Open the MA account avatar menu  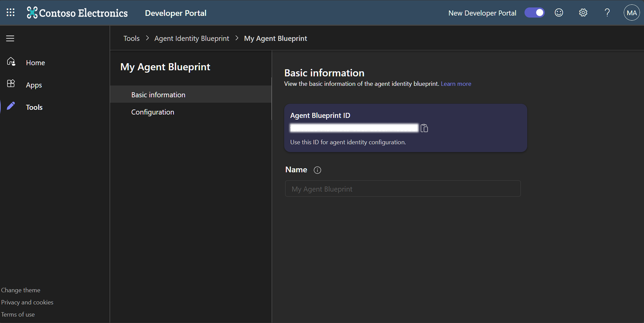(x=632, y=13)
